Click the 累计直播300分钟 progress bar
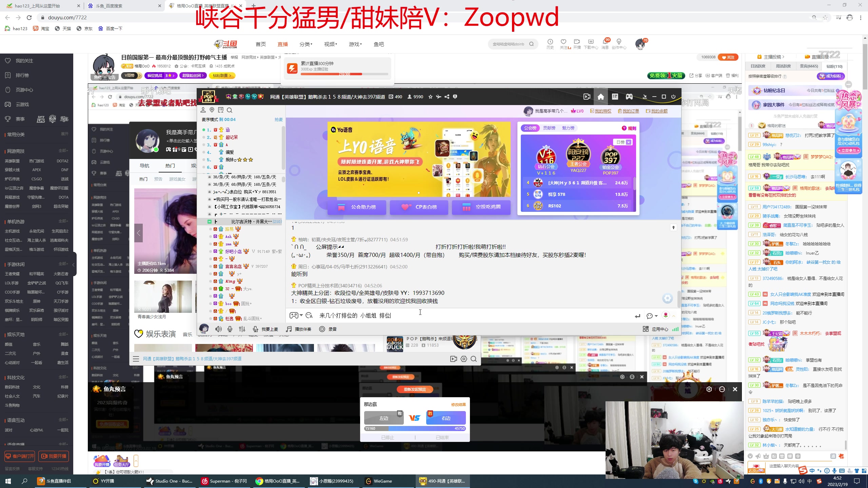Image resolution: width=868 pixels, height=488 pixels. (x=344, y=74)
